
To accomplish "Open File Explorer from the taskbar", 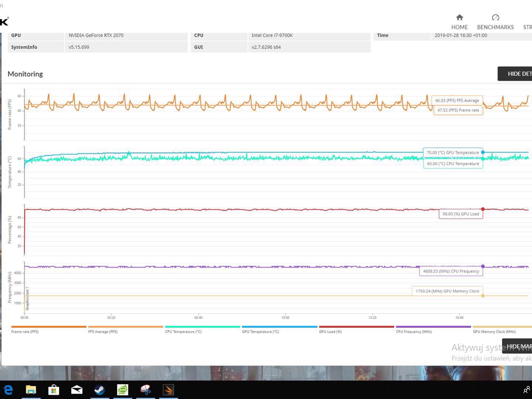I will click(x=31, y=390).
